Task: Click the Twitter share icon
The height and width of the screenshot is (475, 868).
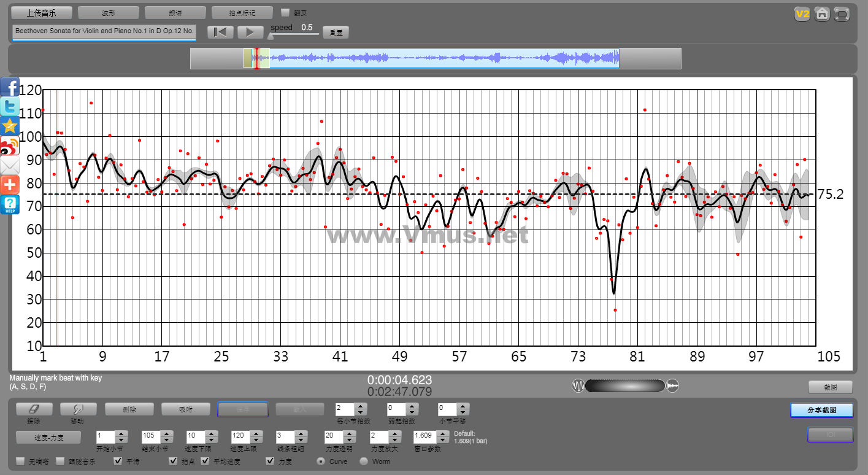Action: click(x=10, y=106)
